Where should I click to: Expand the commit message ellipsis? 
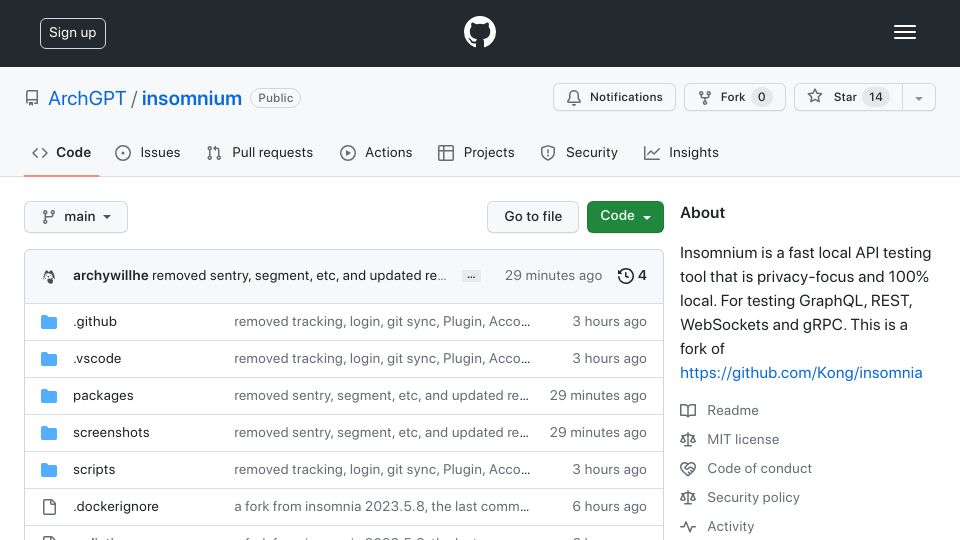(471, 276)
